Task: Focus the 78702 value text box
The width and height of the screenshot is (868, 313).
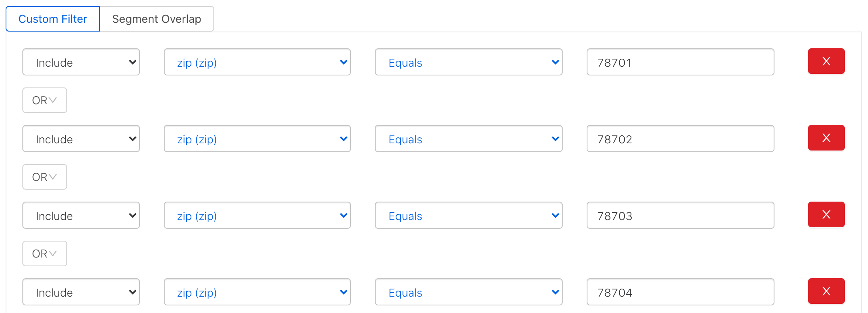Action: tap(680, 139)
